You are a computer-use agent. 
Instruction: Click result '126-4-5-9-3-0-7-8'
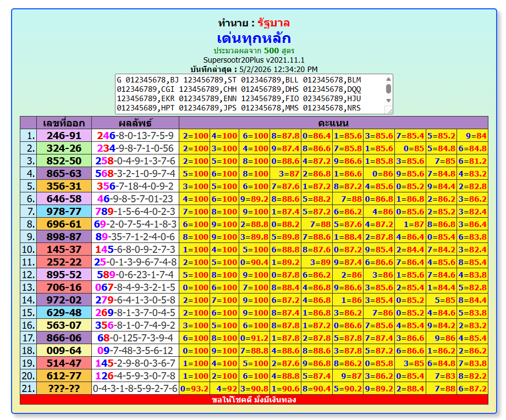(135, 376)
